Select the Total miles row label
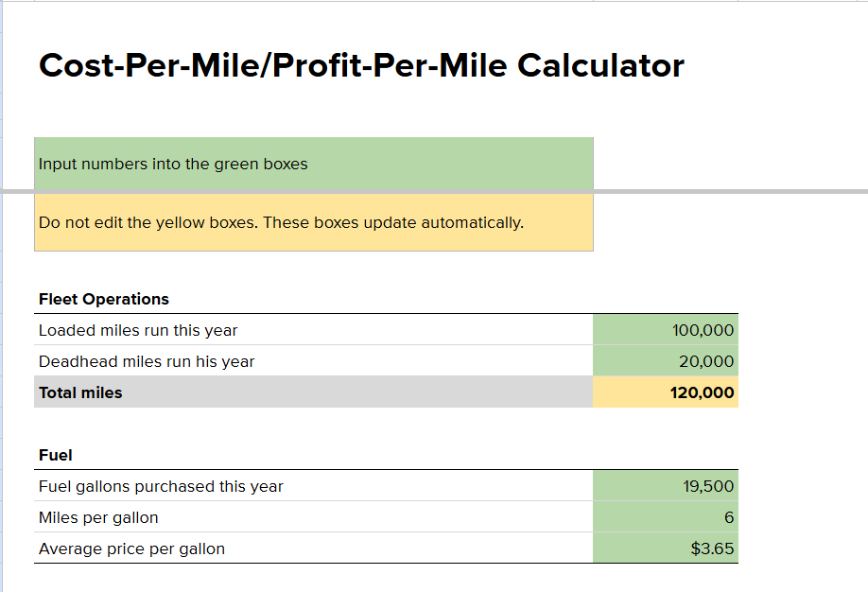The height and width of the screenshot is (592, 868). [80, 392]
